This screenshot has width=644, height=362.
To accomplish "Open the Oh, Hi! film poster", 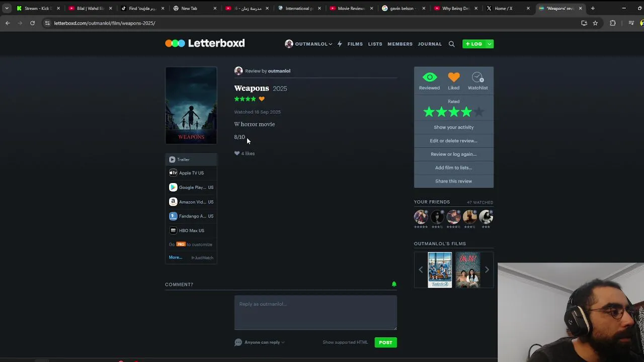I will [467, 270].
